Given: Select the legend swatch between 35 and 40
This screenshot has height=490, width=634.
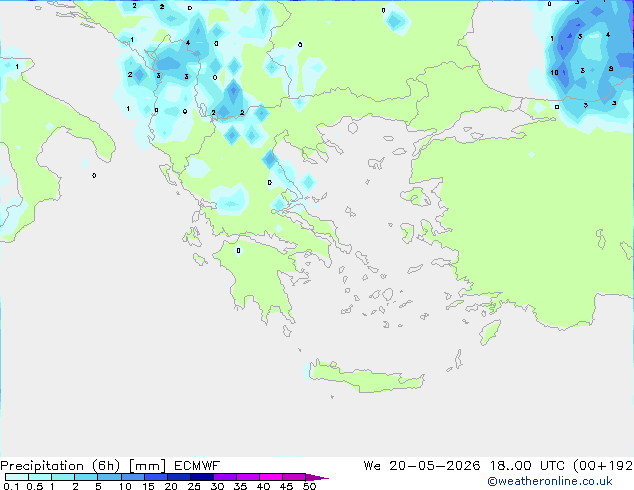Looking at the screenshot, I should point(248,477).
